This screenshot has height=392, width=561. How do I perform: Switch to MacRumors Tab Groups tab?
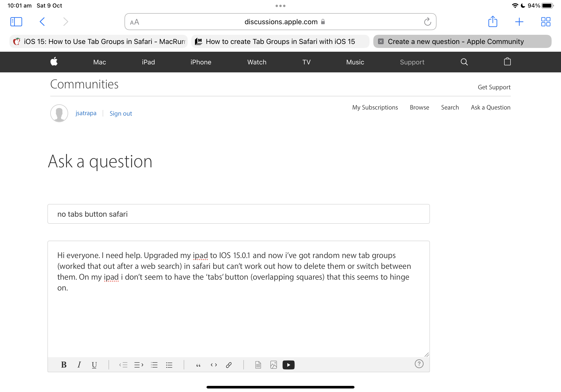coord(99,41)
